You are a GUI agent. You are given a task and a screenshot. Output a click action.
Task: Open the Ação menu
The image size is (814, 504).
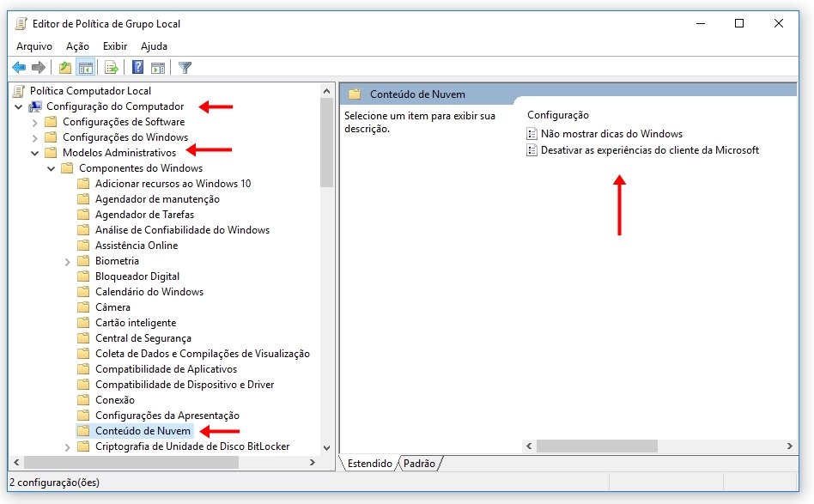tap(77, 46)
